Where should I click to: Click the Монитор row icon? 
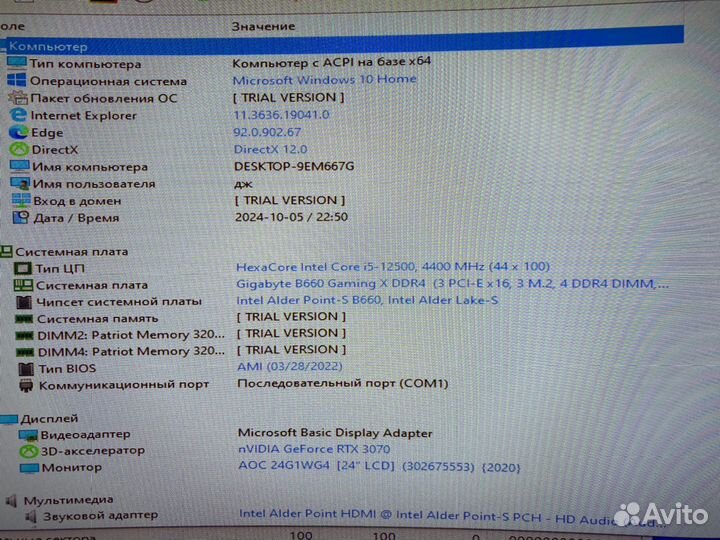coord(27,467)
